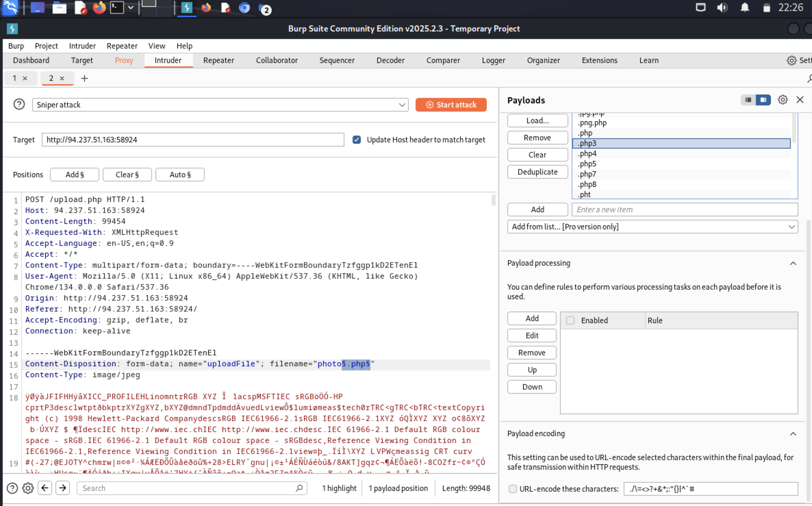
Task: Add a new Intruder attack tab
Action: 84,78
